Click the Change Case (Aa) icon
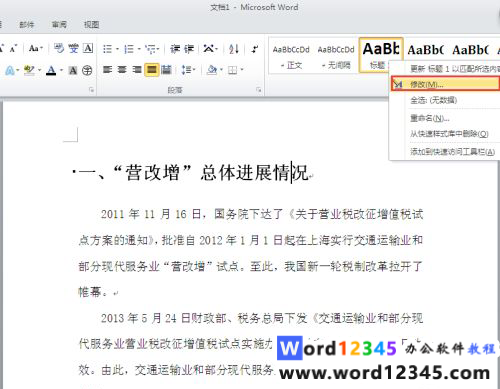Screen dimensions: 500x389 pyautogui.click(x=35, y=49)
